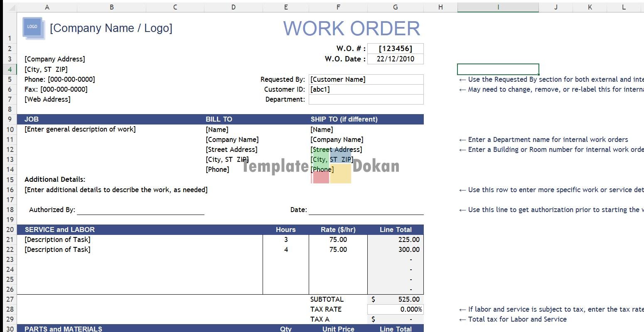Select the Customer ID cell [abc1]
This screenshot has height=332, width=644.
tap(366, 89)
